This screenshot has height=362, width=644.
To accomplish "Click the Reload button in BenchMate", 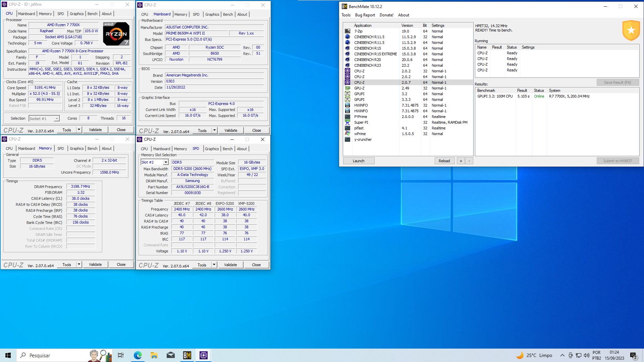I will pos(444,161).
